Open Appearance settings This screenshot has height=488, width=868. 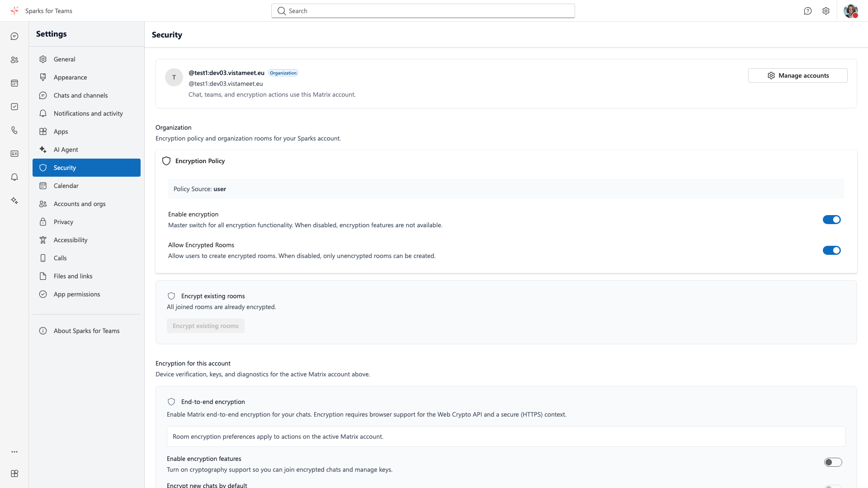coord(86,77)
